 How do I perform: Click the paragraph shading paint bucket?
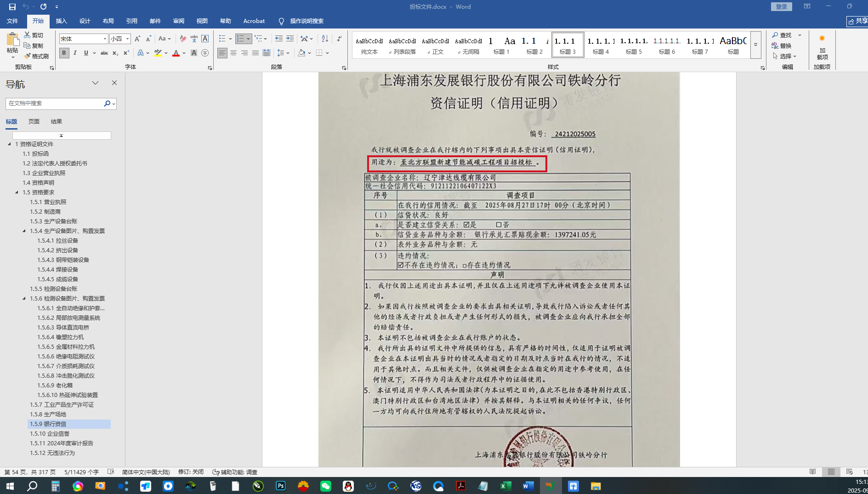coord(301,53)
